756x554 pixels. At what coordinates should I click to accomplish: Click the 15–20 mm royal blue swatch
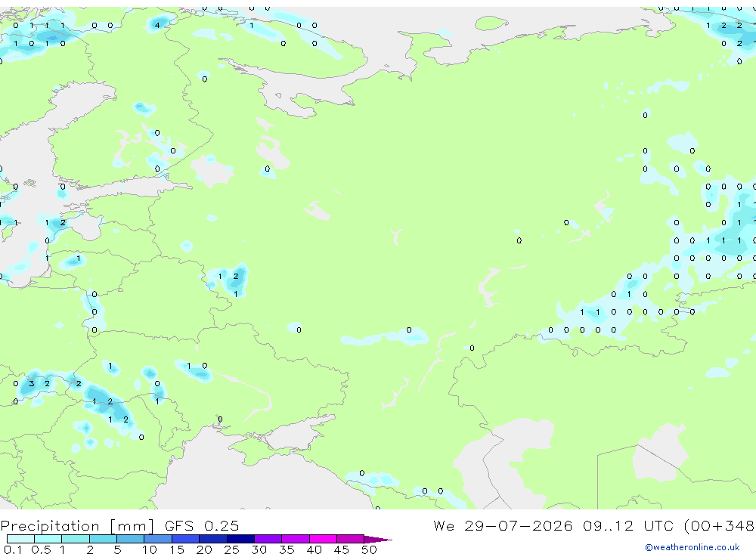click(x=186, y=539)
